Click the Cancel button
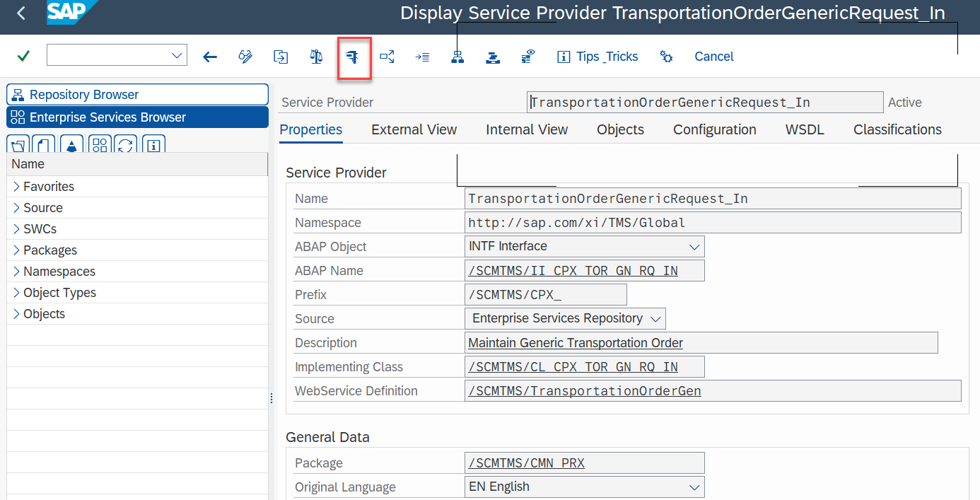 tap(714, 57)
